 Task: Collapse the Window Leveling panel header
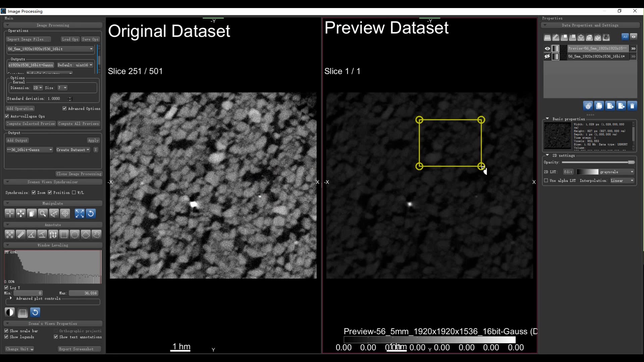53,245
